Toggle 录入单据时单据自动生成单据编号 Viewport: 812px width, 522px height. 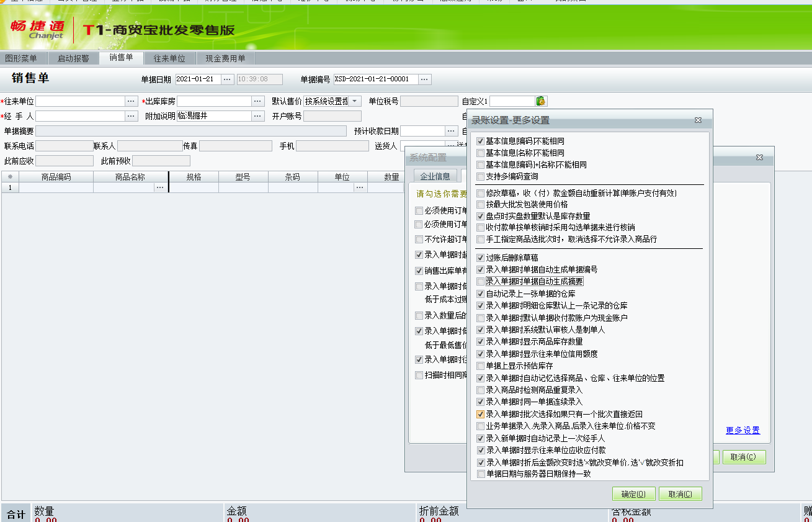pyautogui.click(x=480, y=269)
